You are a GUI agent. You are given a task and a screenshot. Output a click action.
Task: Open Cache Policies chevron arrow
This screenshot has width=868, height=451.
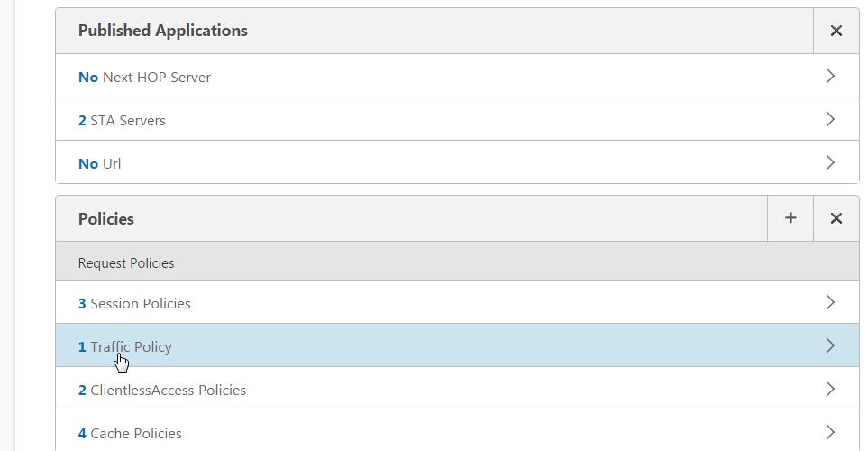pos(830,432)
